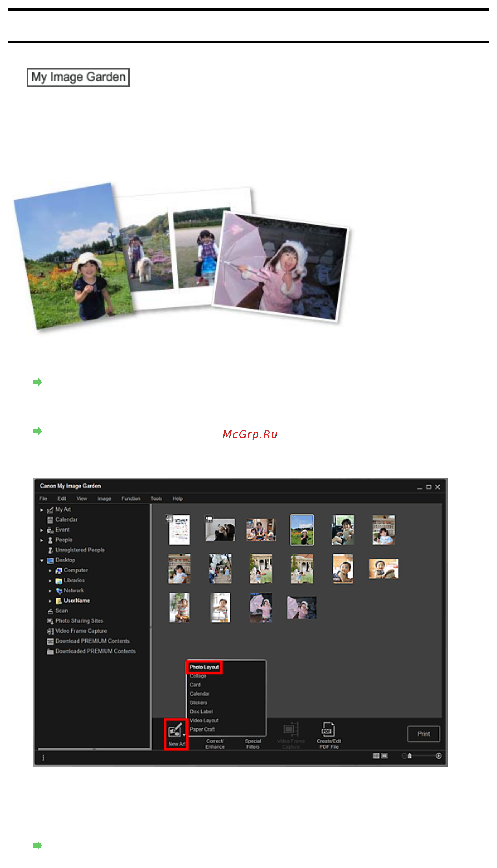Open the Scan icon in sidebar

point(50,611)
